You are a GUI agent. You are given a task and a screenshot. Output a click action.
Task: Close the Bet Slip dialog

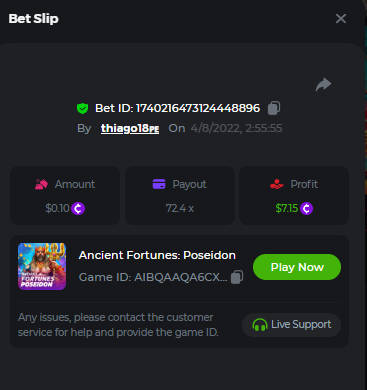341,19
